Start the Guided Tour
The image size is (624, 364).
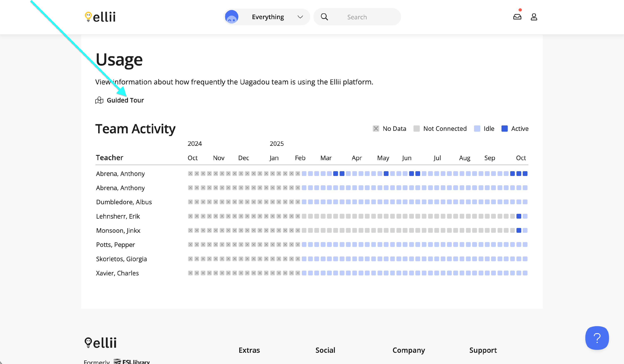pos(125,100)
